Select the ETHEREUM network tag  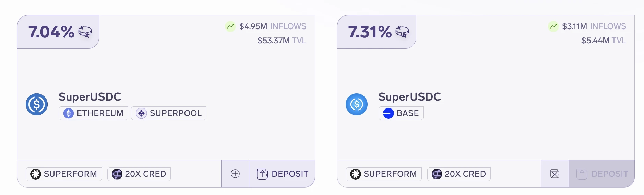(x=93, y=113)
